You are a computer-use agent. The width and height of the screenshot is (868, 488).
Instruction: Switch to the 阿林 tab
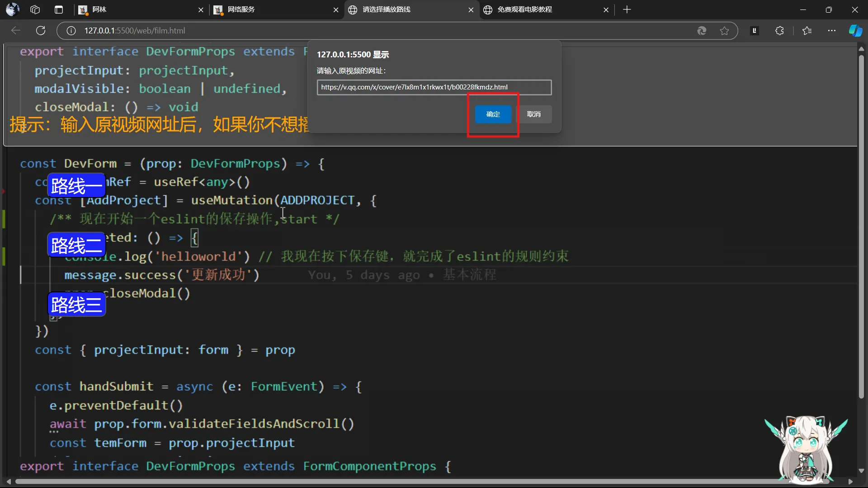click(136, 9)
